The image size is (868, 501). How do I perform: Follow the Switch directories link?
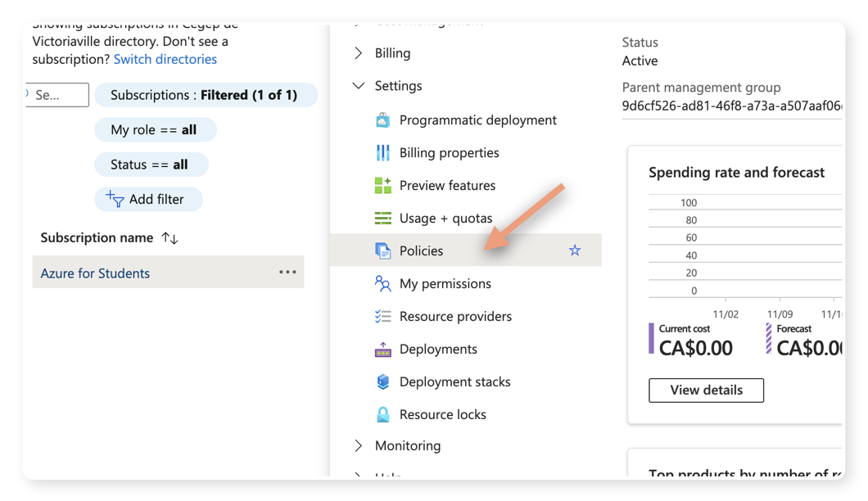pyautogui.click(x=165, y=59)
